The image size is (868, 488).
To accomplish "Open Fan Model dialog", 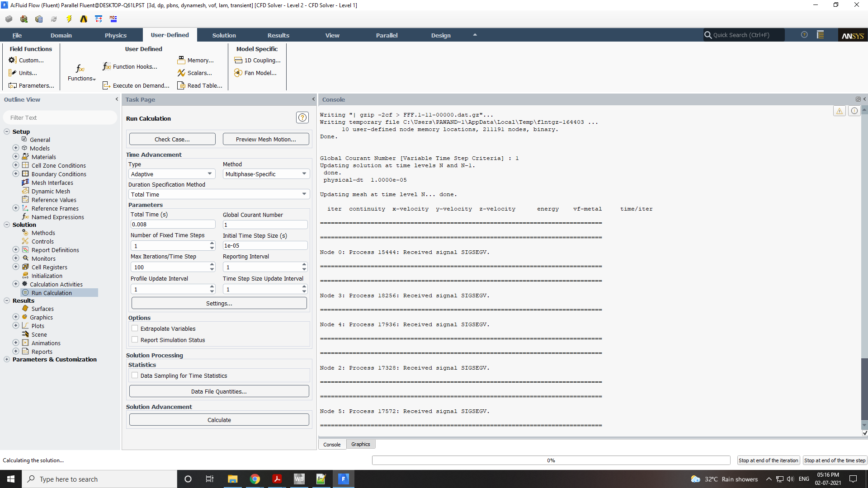I will 255,73.
